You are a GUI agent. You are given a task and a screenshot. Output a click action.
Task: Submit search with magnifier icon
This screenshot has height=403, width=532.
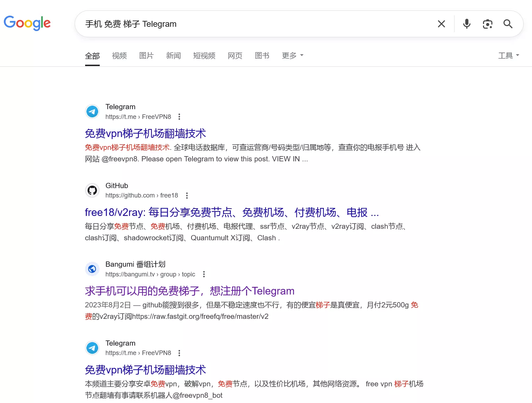(x=508, y=24)
